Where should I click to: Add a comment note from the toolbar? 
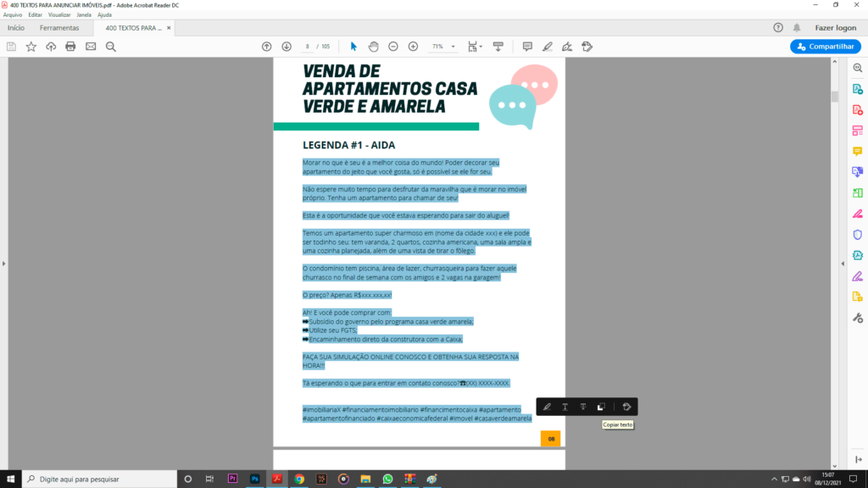coord(527,47)
